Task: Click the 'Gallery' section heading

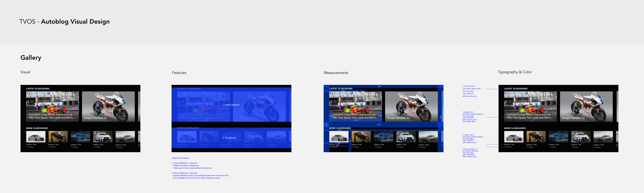Action: pos(31,58)
